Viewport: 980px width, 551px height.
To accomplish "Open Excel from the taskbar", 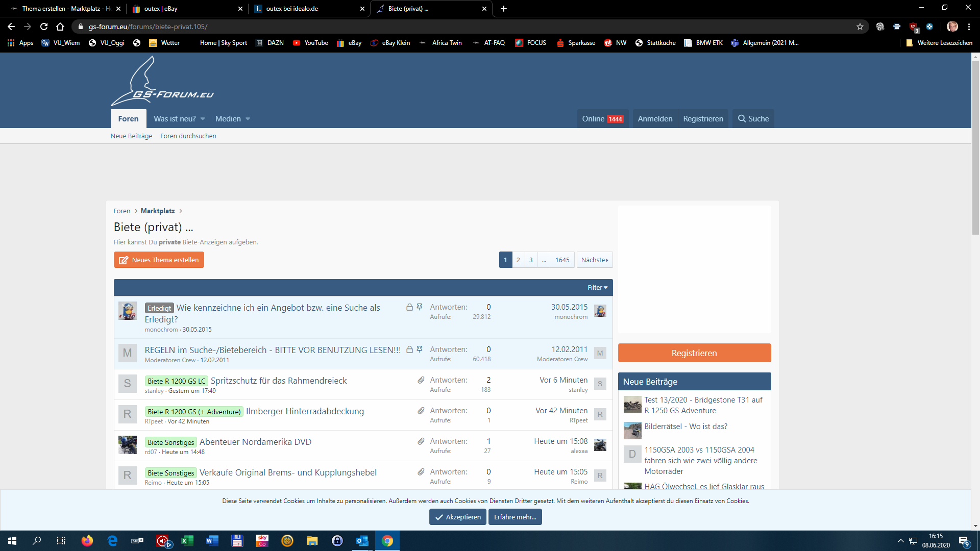I will point(187,541).
